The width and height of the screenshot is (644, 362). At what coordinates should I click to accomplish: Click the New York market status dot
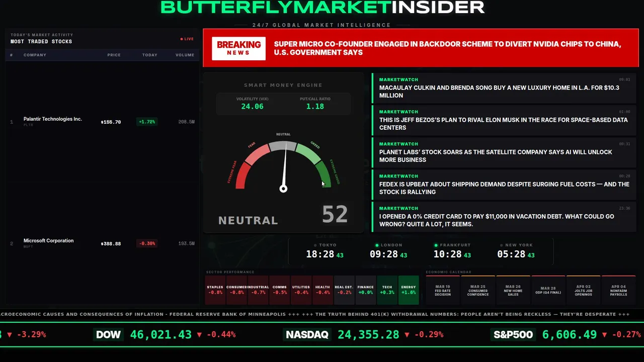tap(501, 245)
